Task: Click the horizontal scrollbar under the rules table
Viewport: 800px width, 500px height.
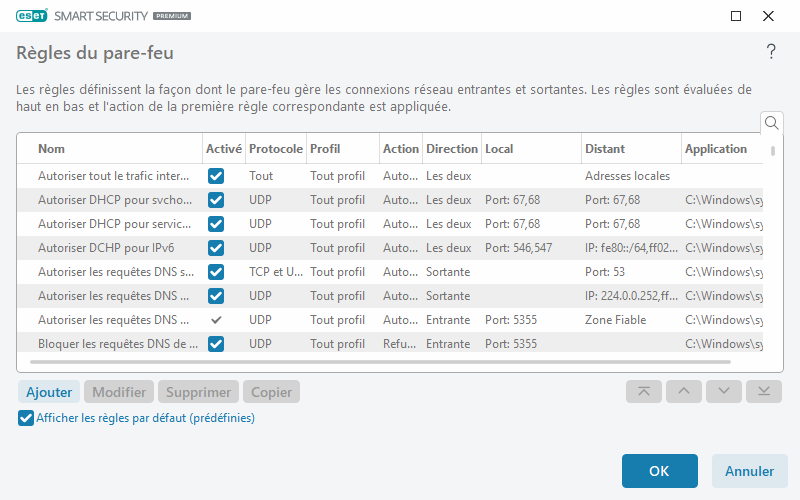Action: [380, 362]
